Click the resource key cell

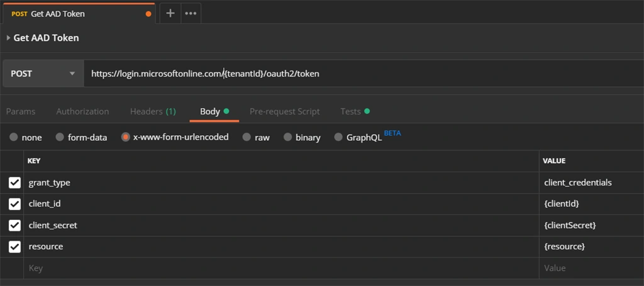281,246
